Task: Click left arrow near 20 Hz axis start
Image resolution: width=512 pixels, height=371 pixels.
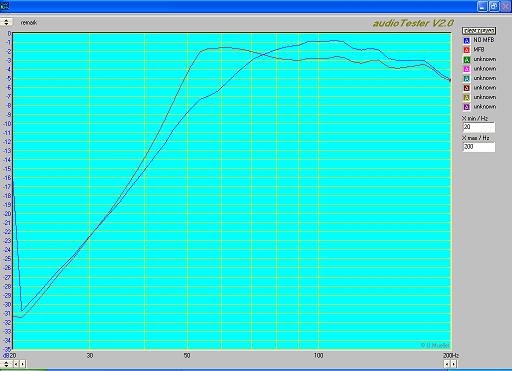Action: point(16,364)
